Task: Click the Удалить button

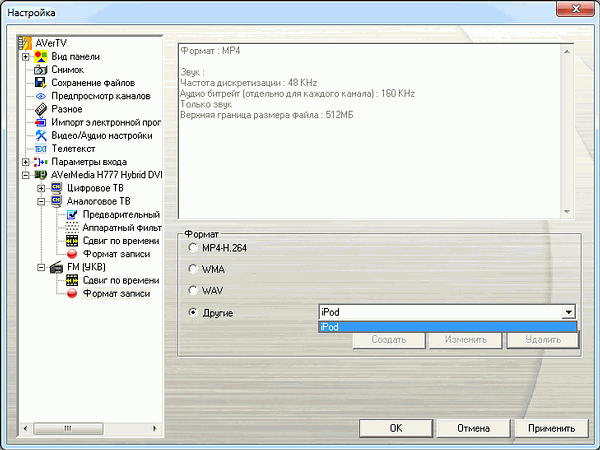Action: point(543,340)
